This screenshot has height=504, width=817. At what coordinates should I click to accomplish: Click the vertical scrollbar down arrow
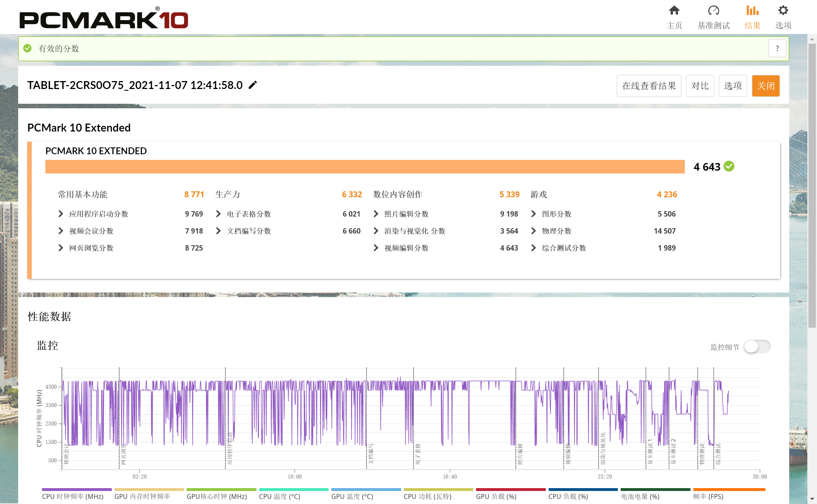click(812, 499)
